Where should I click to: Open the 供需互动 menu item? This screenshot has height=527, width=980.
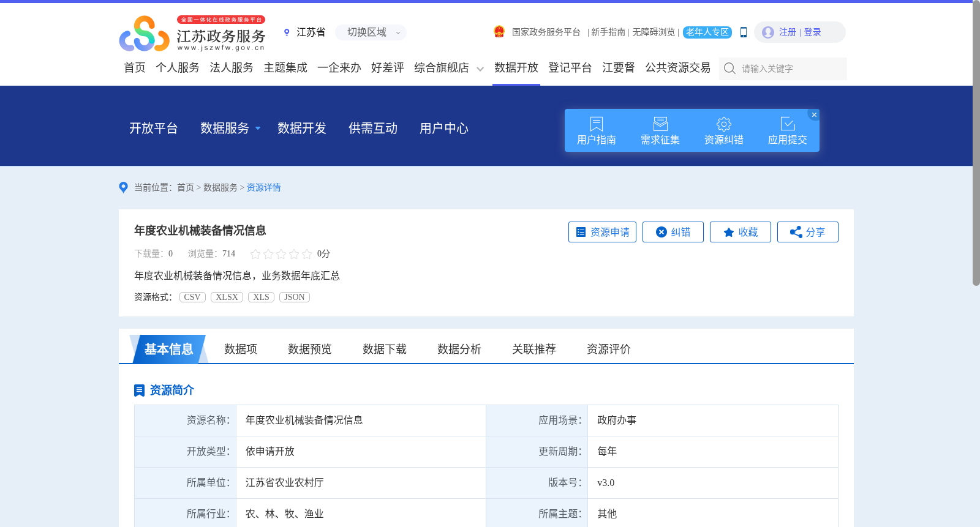373,129
